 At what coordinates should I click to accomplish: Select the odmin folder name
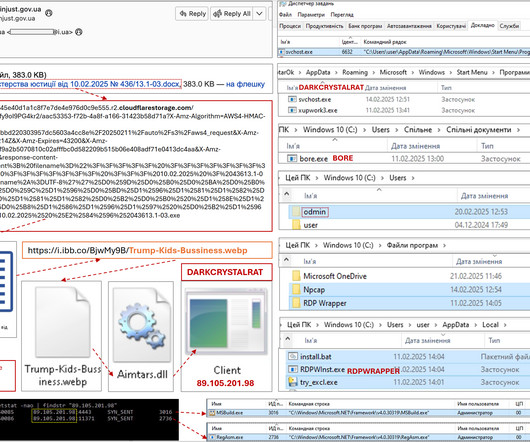315,212
